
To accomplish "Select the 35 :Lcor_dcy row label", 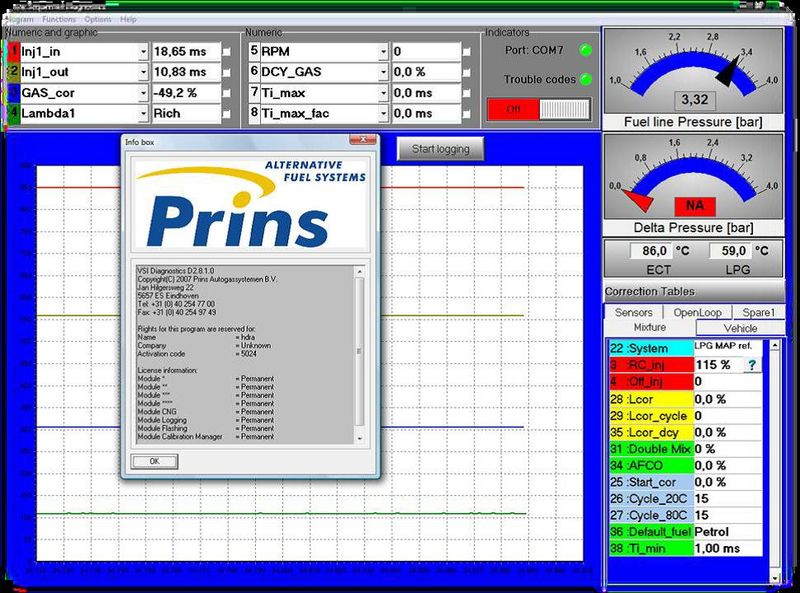I will point(651,432).
